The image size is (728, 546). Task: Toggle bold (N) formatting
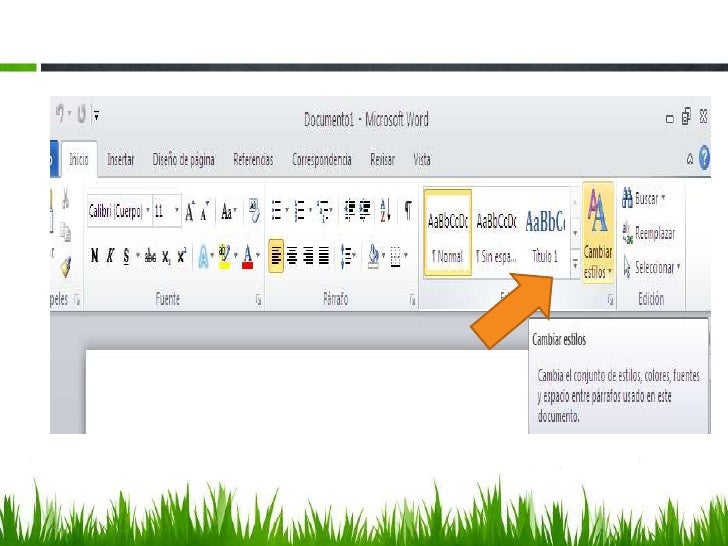[x=95, y=256]
